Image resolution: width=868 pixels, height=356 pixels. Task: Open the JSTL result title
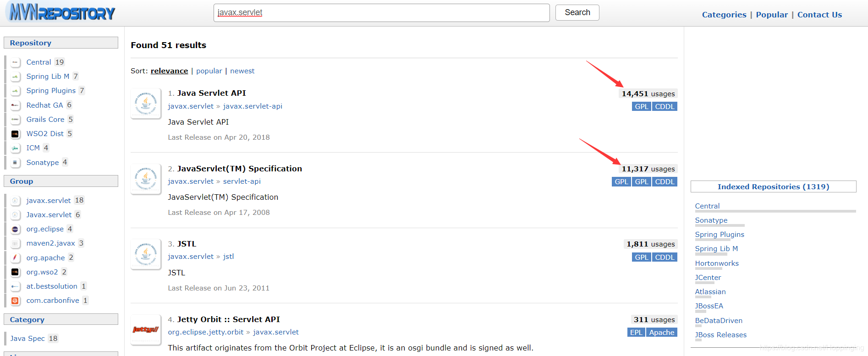tap(187, 244)
